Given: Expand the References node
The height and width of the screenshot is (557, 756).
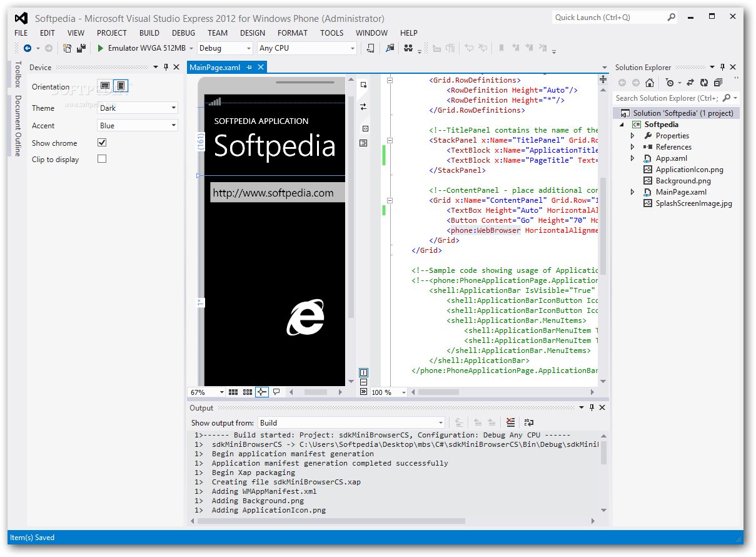Looking at the screenshot, I should point(632,147).
